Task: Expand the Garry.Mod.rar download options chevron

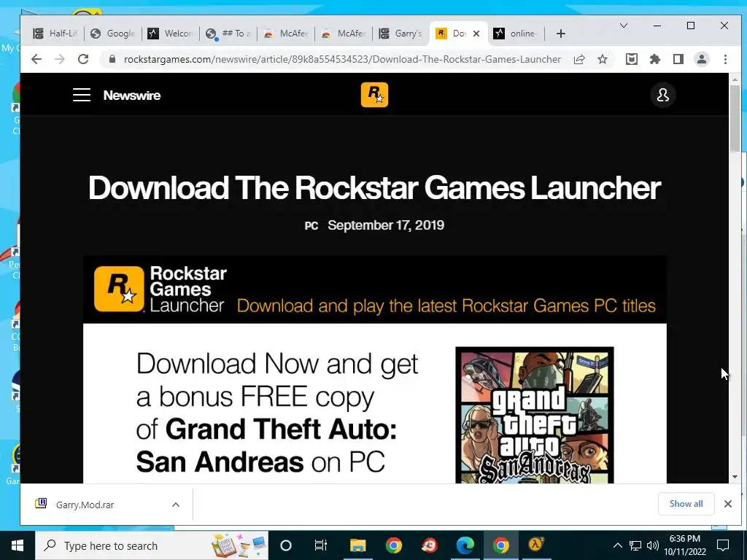Action: point(176,505)
